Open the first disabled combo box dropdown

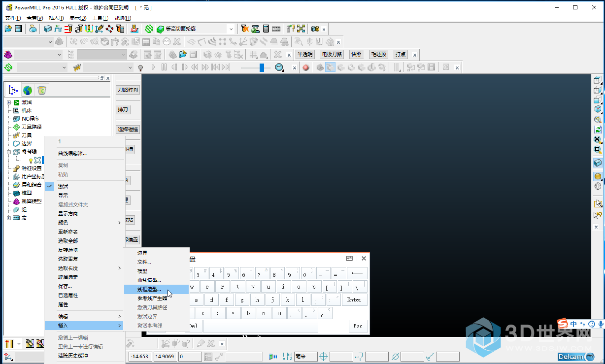coord(50,42)
